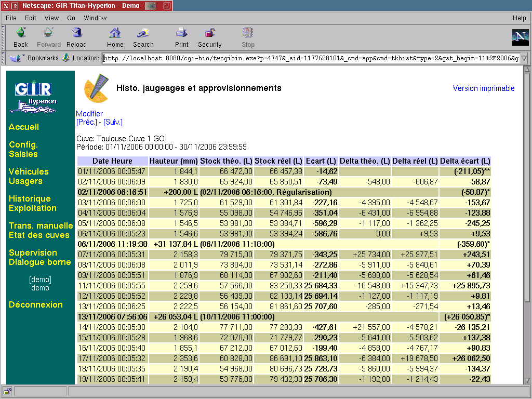This screenshot has height=399, width=532.
Task: Collapse the location toolbar grip handle
Action: click(3, 58)
